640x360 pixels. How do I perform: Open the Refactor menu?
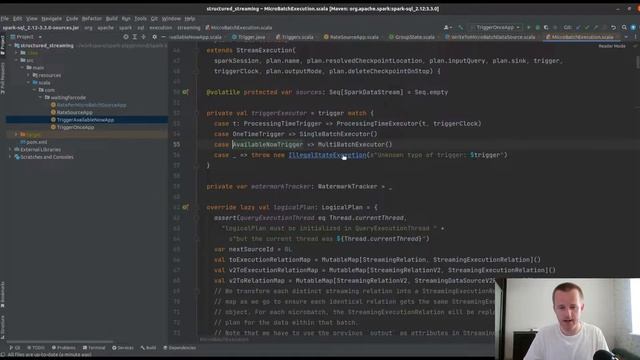click(92, 18)
